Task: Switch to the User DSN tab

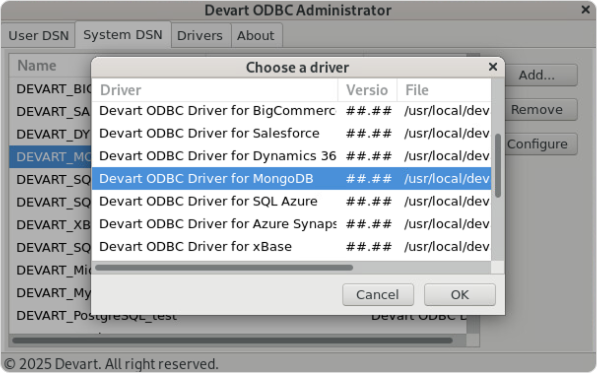Action: [x=38, y=35]
